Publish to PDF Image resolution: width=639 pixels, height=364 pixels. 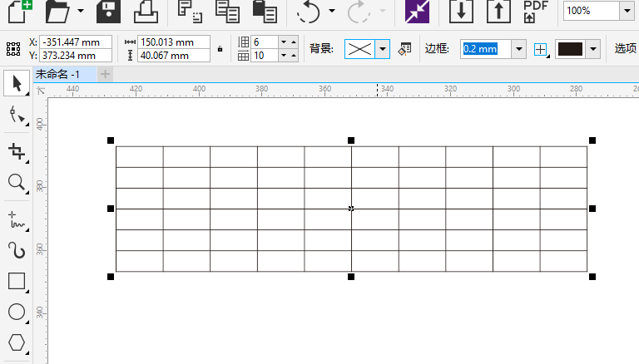536,12
